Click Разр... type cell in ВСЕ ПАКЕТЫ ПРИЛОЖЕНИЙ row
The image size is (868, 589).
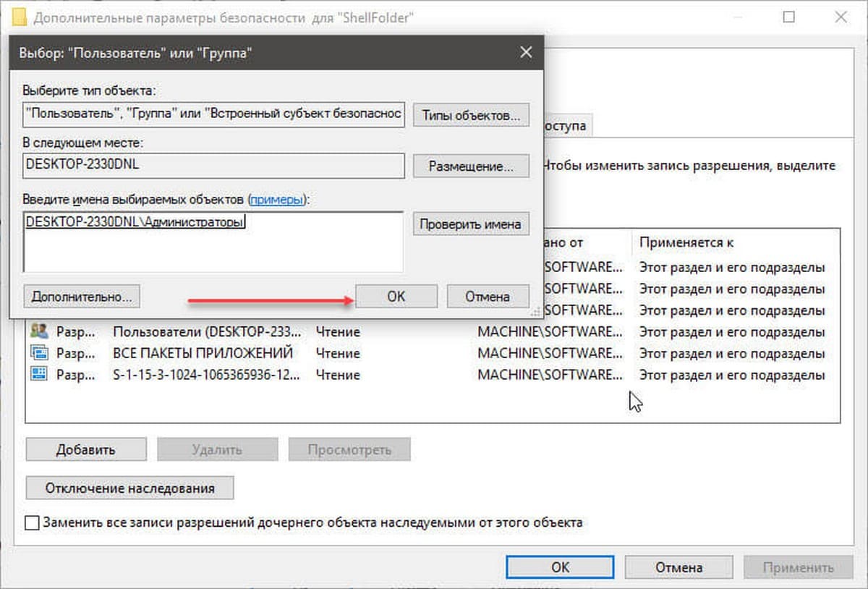[76, 353]
